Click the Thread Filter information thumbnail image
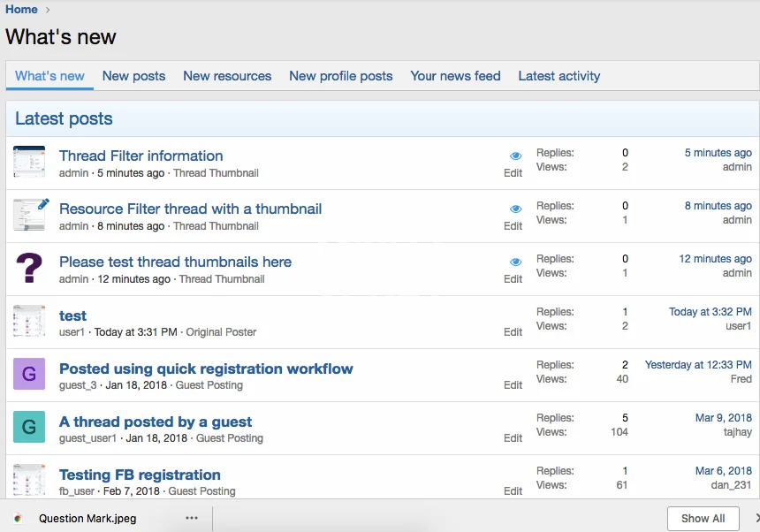This screenshot has width=760, height=532. click(28, 162)
